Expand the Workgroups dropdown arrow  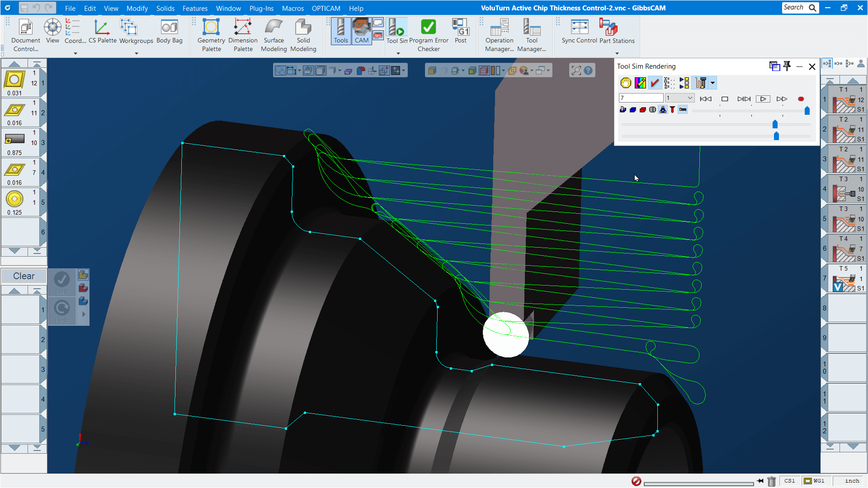click(x=137, y=53)
